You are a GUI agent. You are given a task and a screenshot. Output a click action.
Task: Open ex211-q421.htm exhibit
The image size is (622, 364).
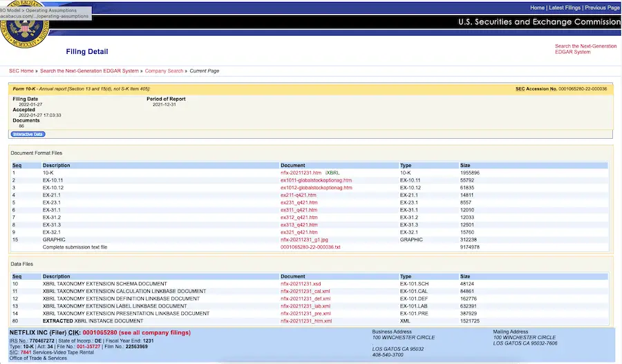299,195
